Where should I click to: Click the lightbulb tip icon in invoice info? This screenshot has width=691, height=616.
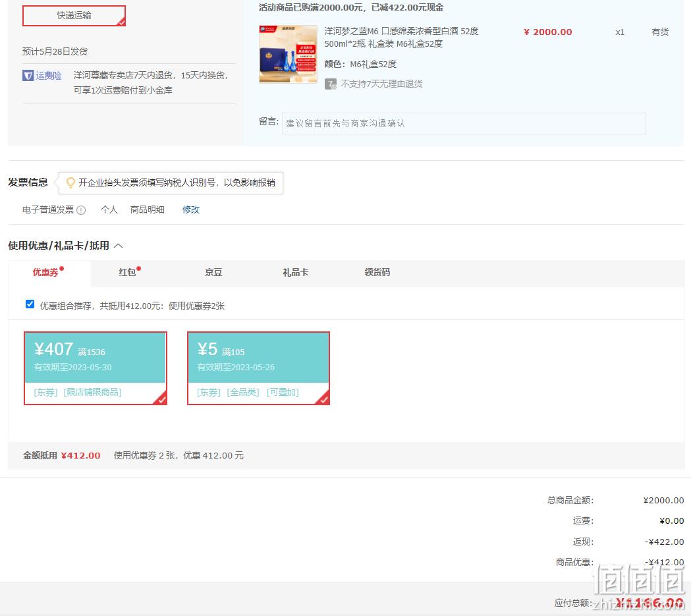click(70, 182)
